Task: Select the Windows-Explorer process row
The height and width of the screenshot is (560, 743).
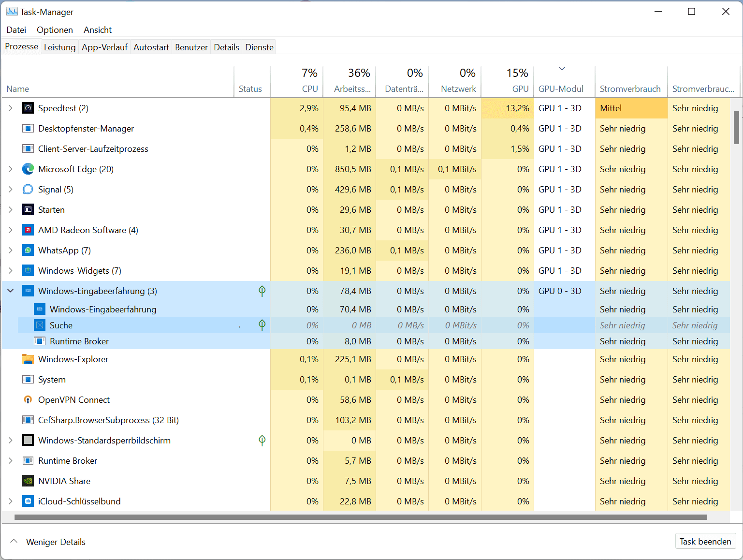Action: tap(366, 359)
